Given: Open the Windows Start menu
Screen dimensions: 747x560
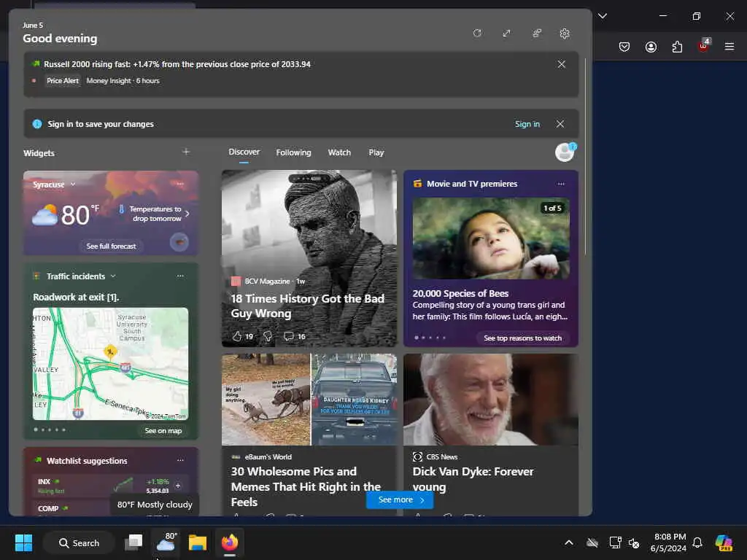Looking at the screenshot, I should (x=23, y=542).
